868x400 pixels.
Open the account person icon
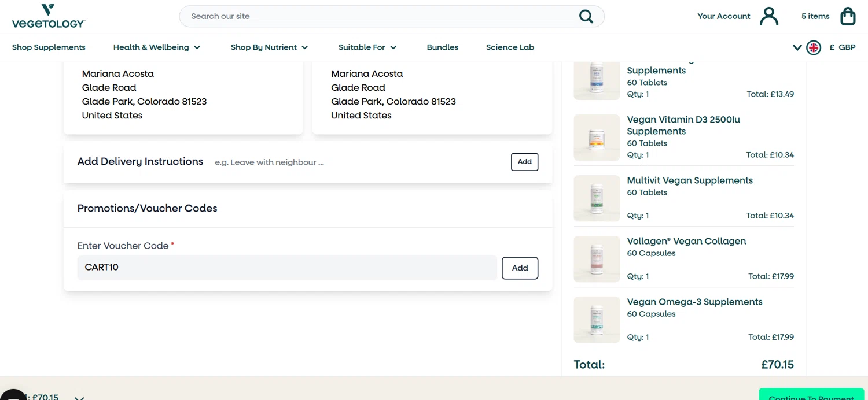pyautogui.click(x=769, y=16)
